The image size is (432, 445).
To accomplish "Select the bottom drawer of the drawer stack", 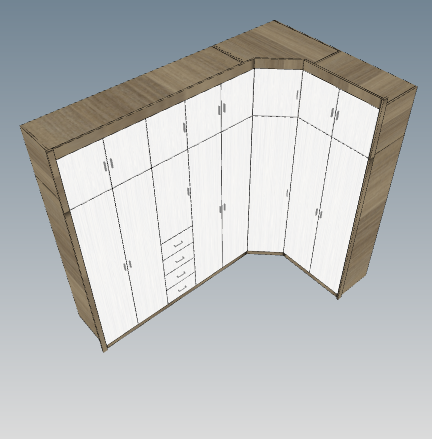I will [181, 288].
